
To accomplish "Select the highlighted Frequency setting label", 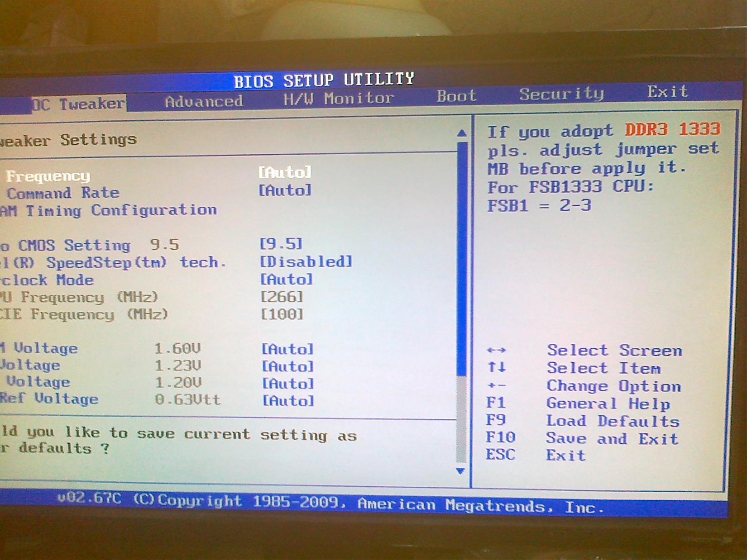I will [x=48, y=176].
